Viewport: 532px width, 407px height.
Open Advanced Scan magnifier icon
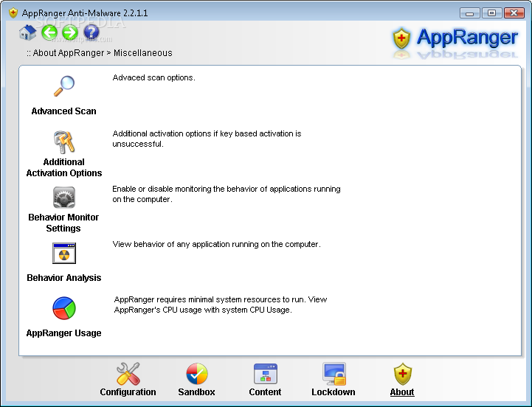pyautogui.click(x=63, y=86)
